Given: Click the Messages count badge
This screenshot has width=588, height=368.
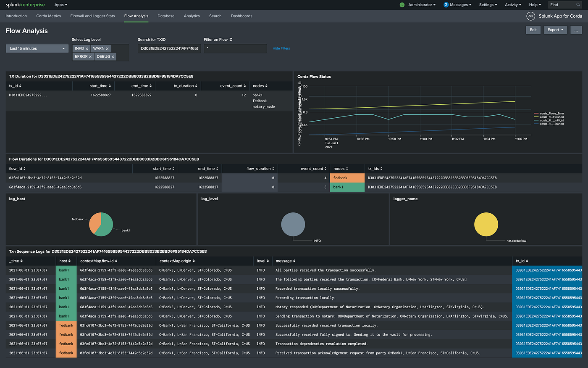Looking at the screenshot, I should tap(446, 5).
